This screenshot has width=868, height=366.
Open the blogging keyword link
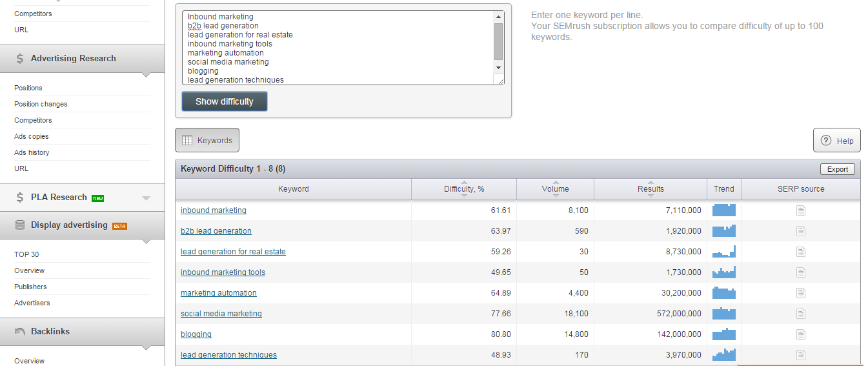(196, 334)
